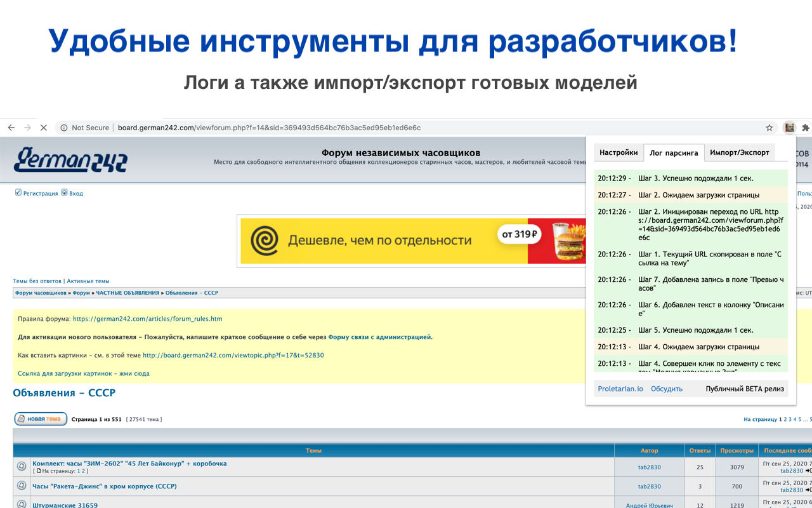Screen dimensions: 812x508
Task: Click the Форум breadcrumb link
Action: click(x=81, y=293)
